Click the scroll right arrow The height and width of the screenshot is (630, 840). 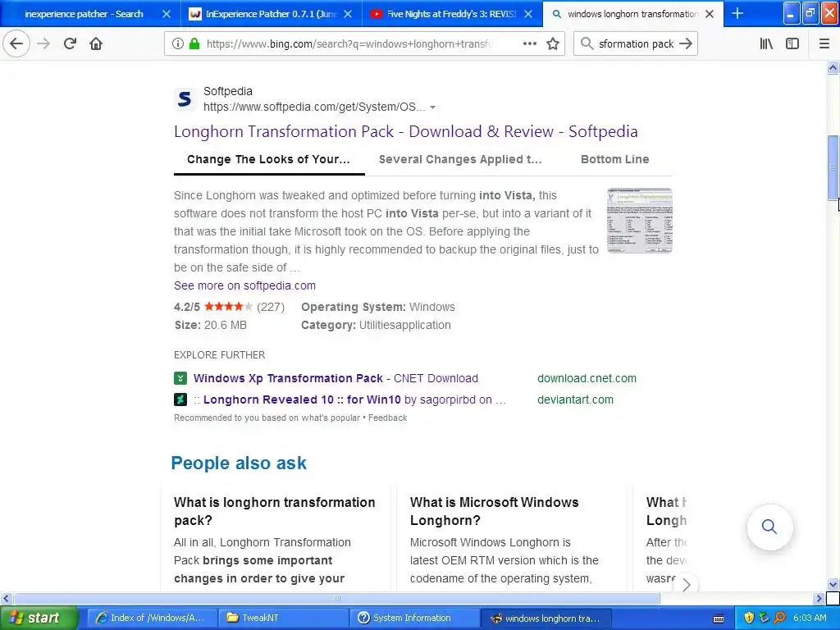coord(819,598)
